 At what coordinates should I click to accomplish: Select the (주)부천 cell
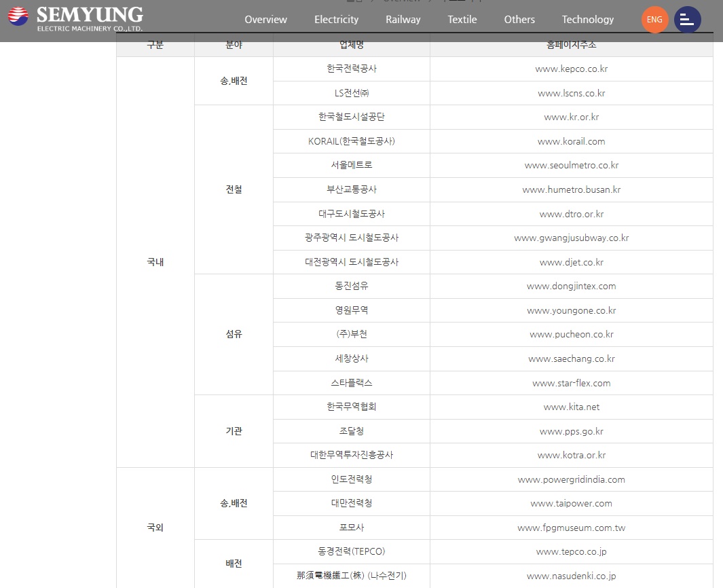pyautogui.click(x=352, y=334)
